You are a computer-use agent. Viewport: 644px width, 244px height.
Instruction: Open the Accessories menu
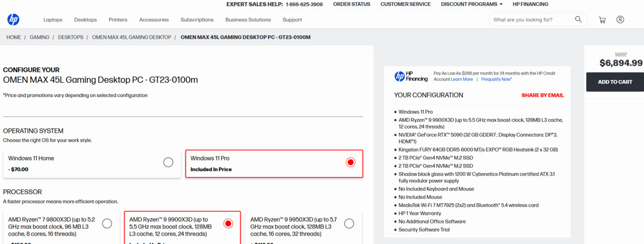[154, 20]
